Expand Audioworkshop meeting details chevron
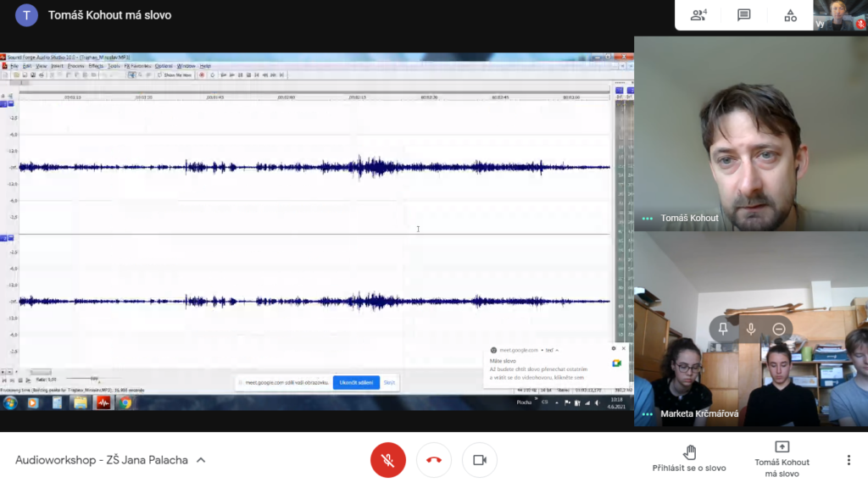868x488 pixels. click(x=201, y=460)
